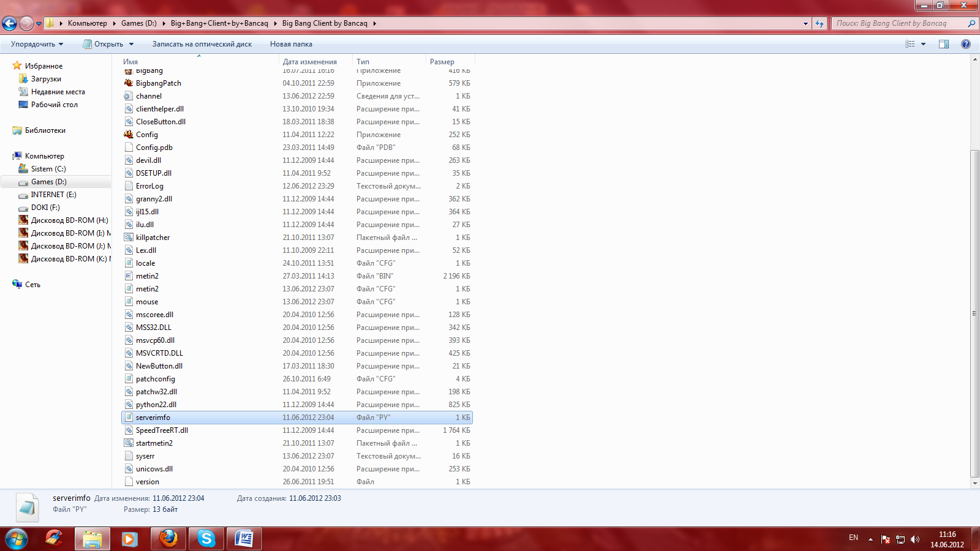Select the mouse CFG file icon
980x551 pixels.
point(129,302)
